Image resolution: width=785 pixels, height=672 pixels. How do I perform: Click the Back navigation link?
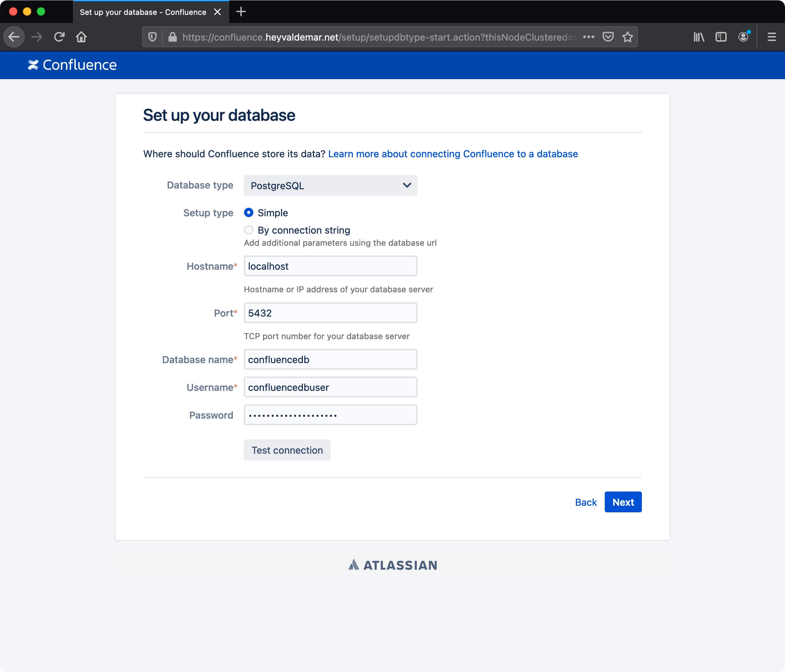[x=586, y=502]
